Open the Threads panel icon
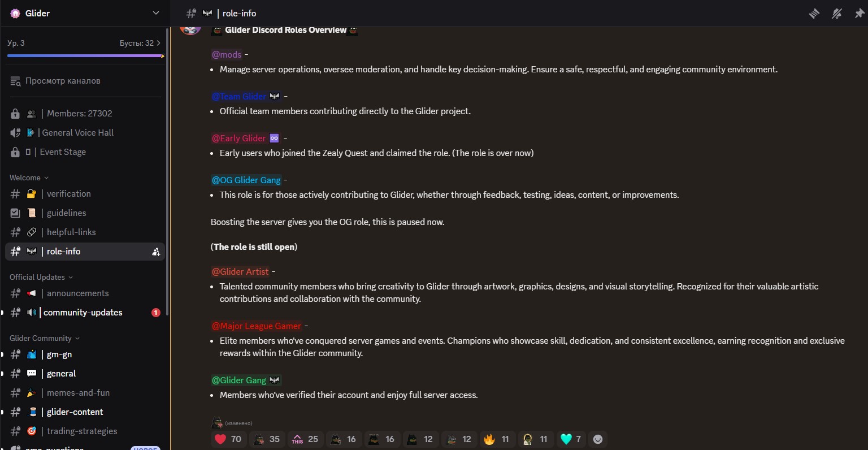This screenshot has height=450, width=868. point(814,14)
